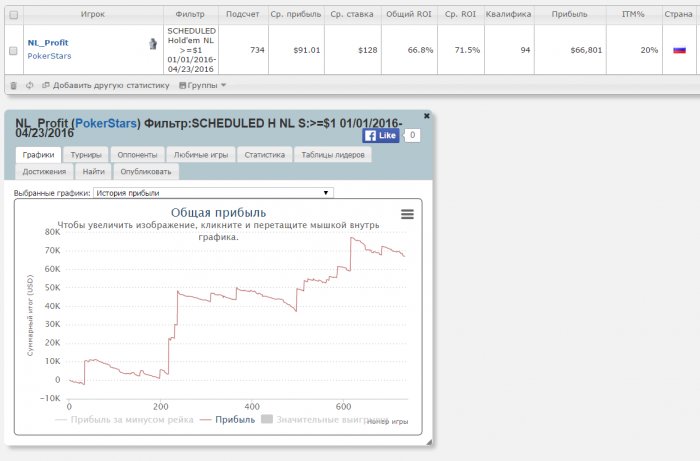Switch to the Турниры tab

[86, 155]
